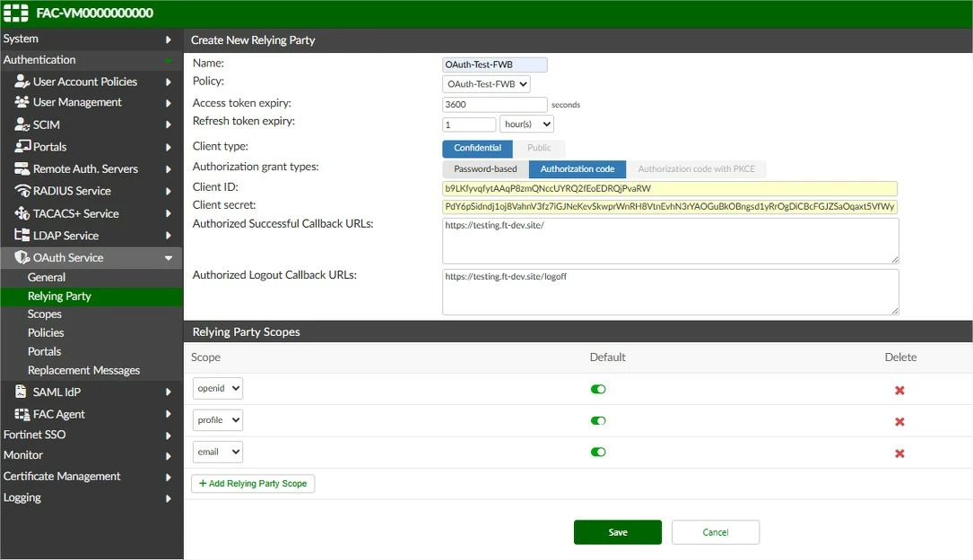Viewport: 973px width, 560px height.
Task: Click the SAML IdP menu label
Action: coord(56,392)
